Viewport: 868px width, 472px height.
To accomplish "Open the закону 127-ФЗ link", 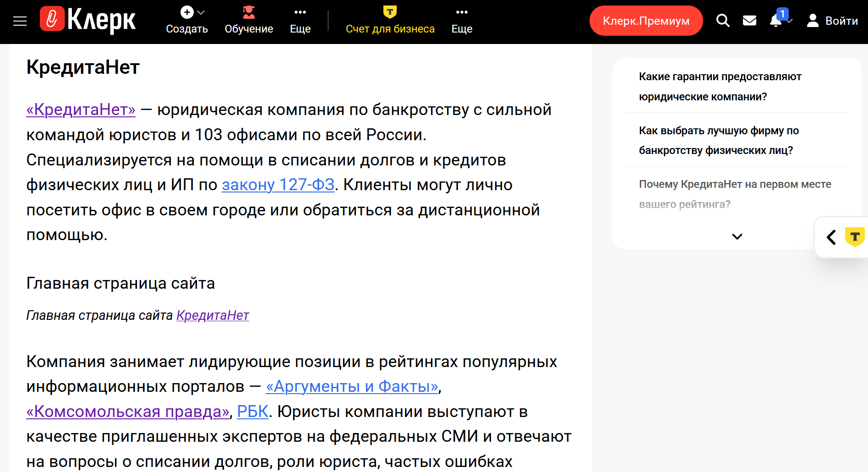I will click(278, 185).
